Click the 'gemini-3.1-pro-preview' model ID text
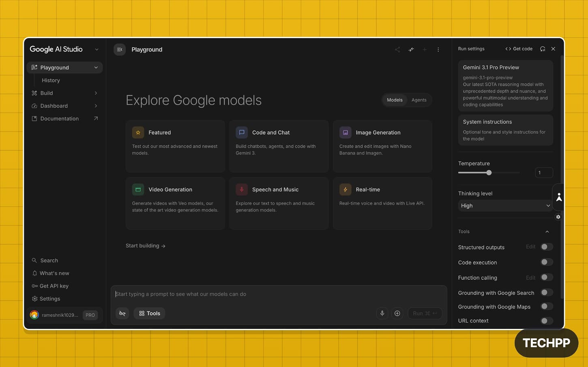Image resolution: width=588 pixels, height=367 pixels. [488, 77]
